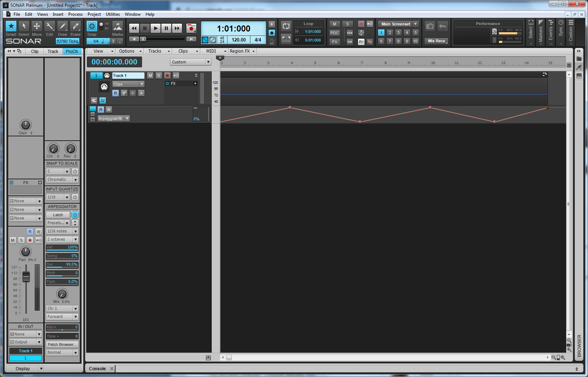Click the screenshot camera icon
The width and height of the screenshot is (588, 377).
click(x=430, y=26)
